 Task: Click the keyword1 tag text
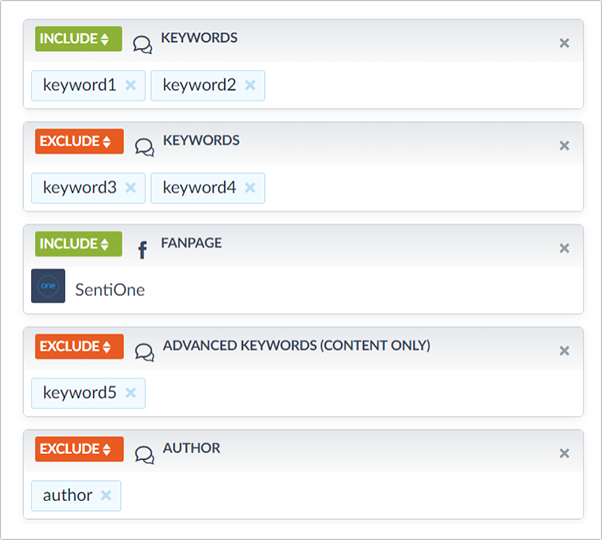click(x=79, y=85)
